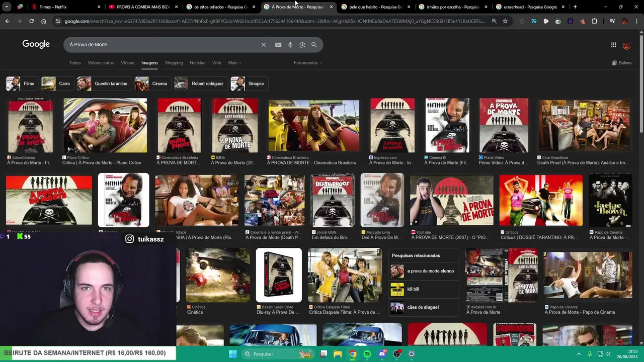Click the browser address bar URL
This screenshot has height=362, width=644.
click(x=275, y=21)
